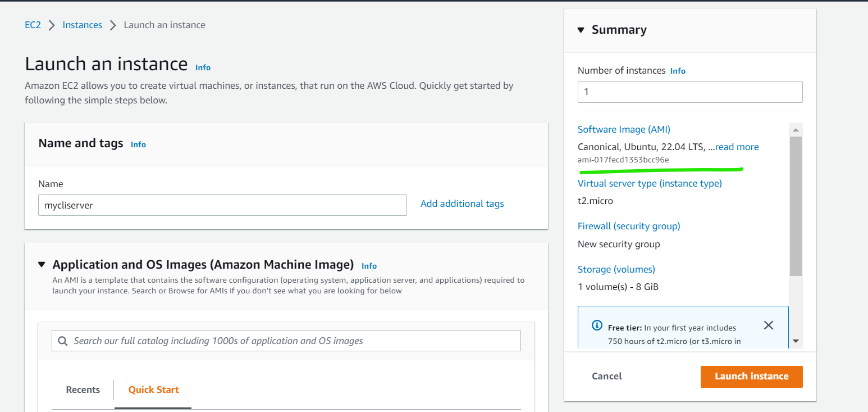Open the EC2 breadcrumb link
868x412 pixels.
[x=33, y=25]
